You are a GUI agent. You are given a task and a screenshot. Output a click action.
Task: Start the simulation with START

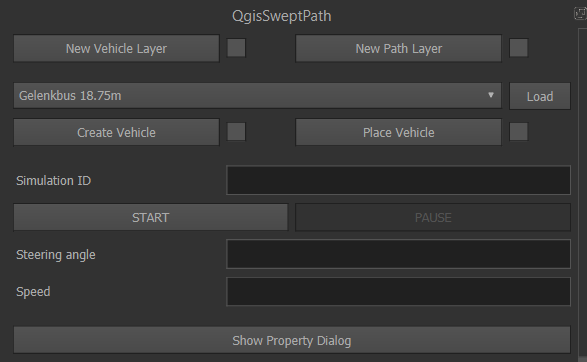[x=150, y=217]
